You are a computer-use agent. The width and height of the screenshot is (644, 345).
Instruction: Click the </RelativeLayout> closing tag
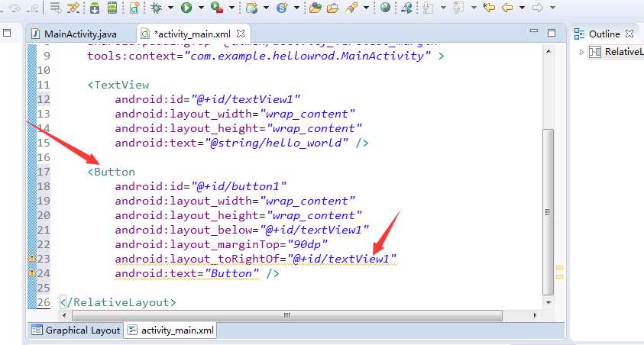pyautogui.click(x=118, y=303)
